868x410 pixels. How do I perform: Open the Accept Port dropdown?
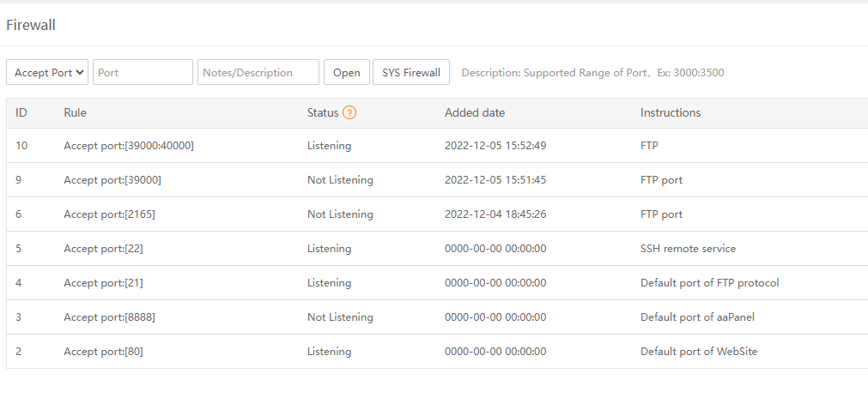[x=47, y=73]
